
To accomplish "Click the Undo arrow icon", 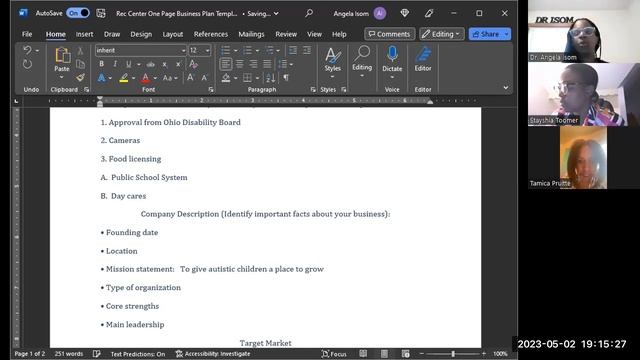I will coord(27,50).
